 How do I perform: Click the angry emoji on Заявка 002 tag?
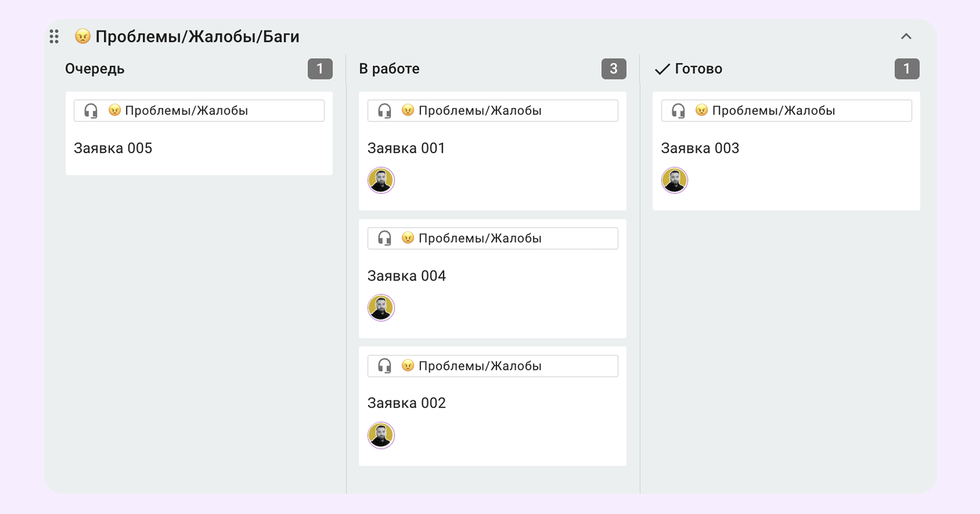408,366
